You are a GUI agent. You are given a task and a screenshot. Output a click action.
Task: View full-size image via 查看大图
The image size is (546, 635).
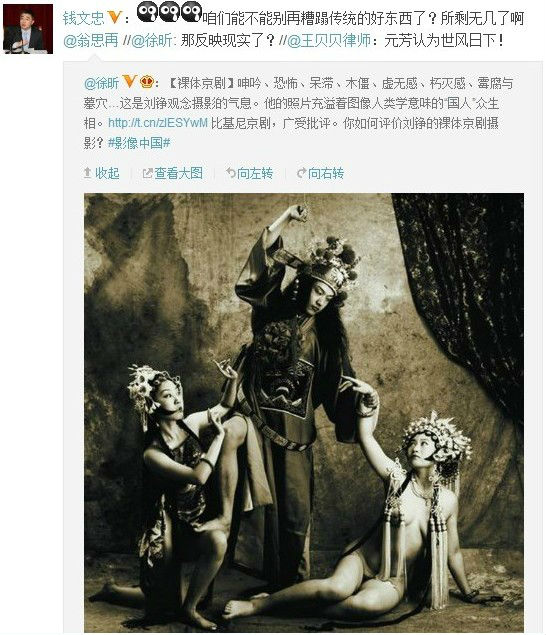[178, 173]
